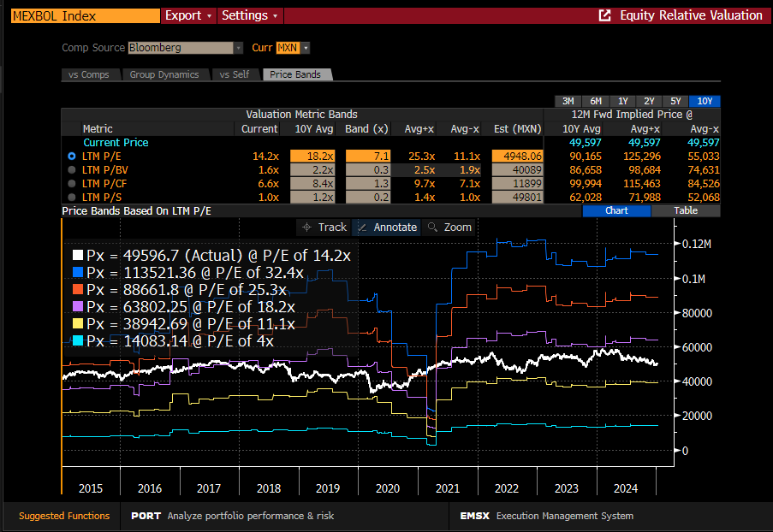Click the Metric column header

point(98,129)
